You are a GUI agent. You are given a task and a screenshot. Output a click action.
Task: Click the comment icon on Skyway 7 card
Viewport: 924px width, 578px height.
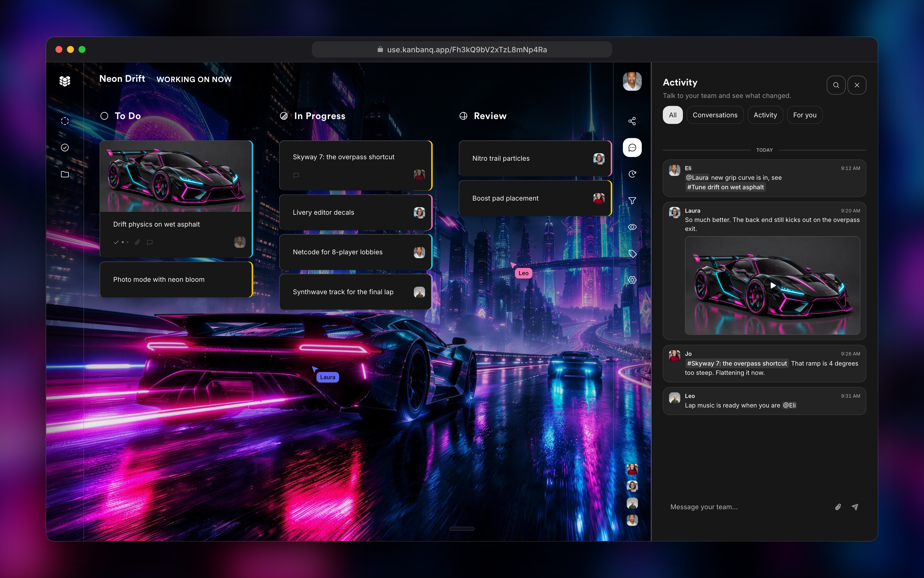point(296,175)
